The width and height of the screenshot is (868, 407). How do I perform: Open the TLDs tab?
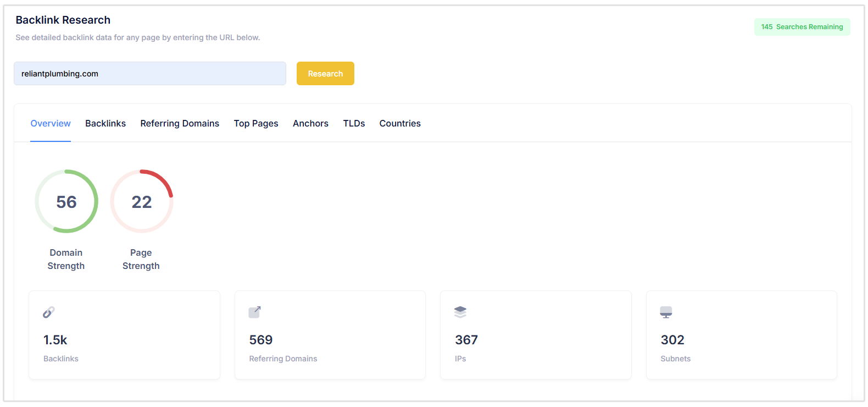[x=354, y=123]
